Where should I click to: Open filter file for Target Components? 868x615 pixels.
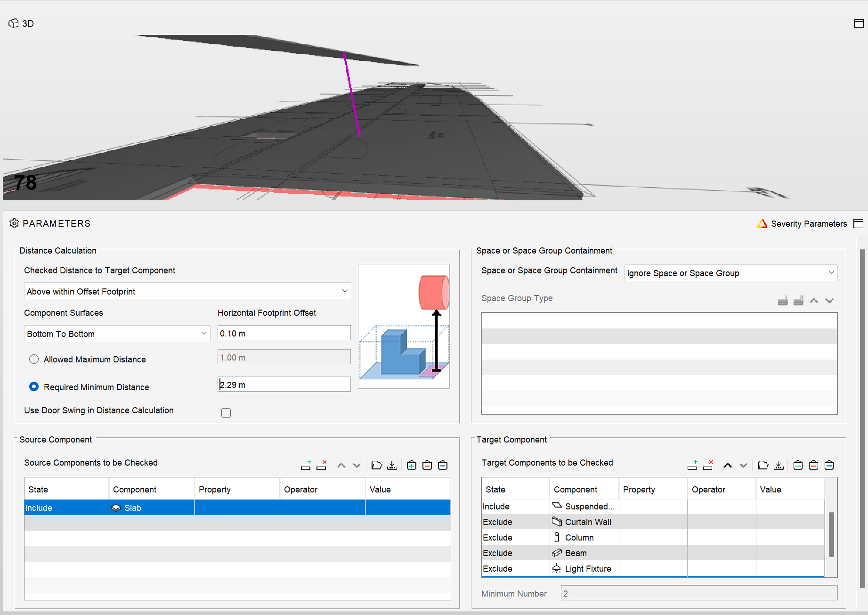click(x=763, y=465)
